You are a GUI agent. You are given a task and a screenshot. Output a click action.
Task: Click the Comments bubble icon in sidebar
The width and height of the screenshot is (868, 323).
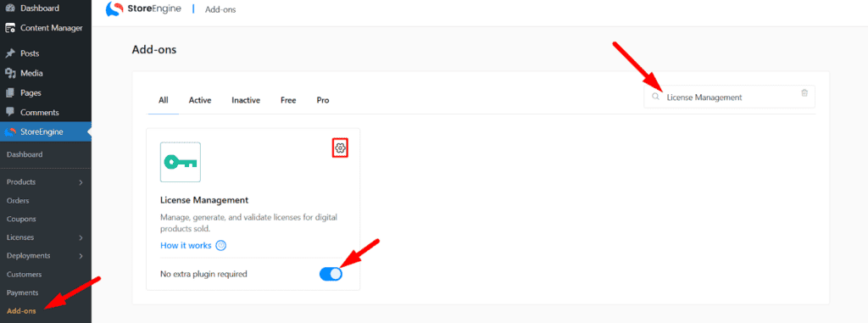(9, 113)
